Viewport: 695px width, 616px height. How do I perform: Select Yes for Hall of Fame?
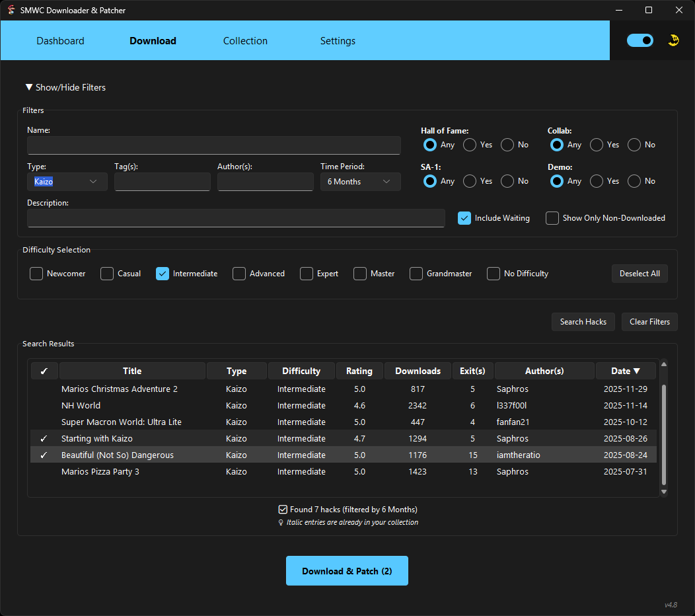click(469, 145)
